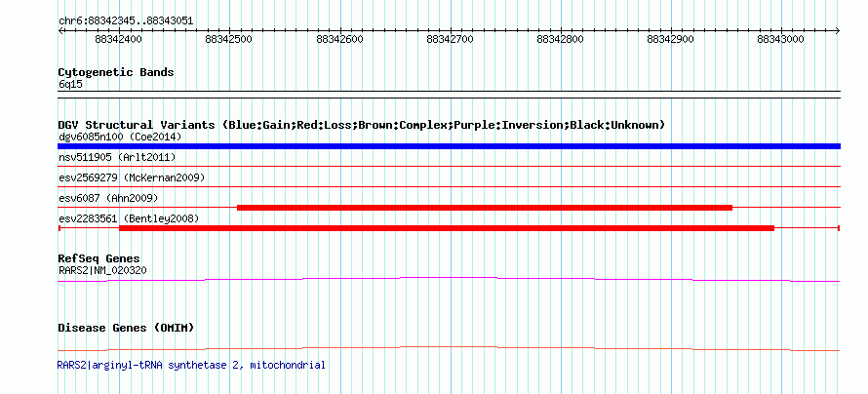Image resolution: width=868 pixels, height=394 pixels.
Task: Select the DGV Structural Variants track title
Action: pyautogui.click(x=361, y=125)
